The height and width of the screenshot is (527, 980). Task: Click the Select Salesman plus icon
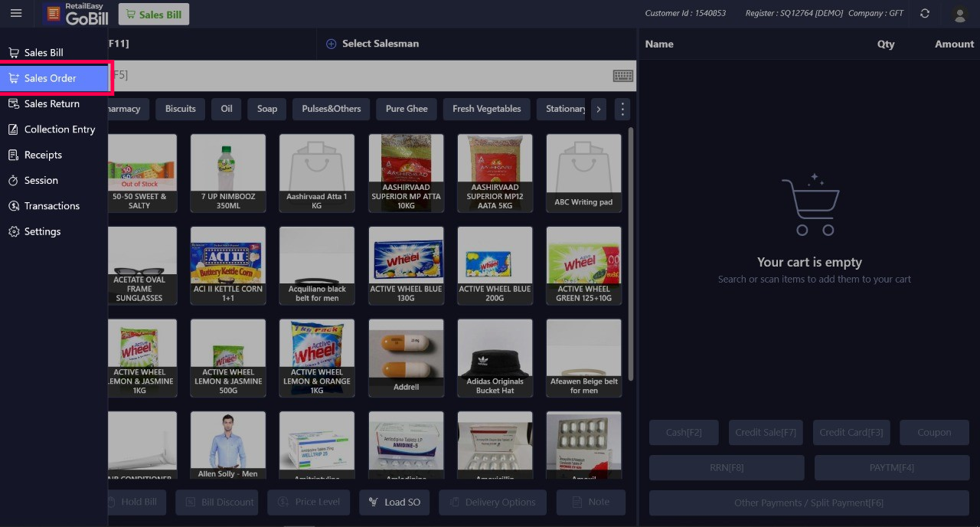point(332,44)
